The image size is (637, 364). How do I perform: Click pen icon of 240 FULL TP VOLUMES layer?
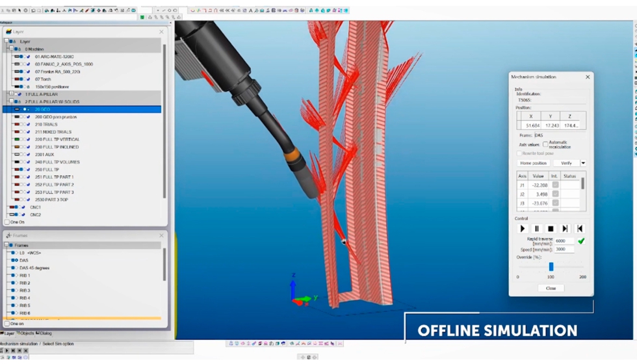[28, 162]
